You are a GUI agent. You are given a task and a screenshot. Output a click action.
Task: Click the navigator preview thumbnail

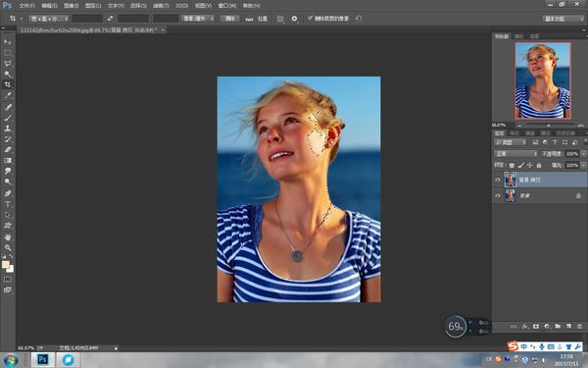(x=543, y=80)
